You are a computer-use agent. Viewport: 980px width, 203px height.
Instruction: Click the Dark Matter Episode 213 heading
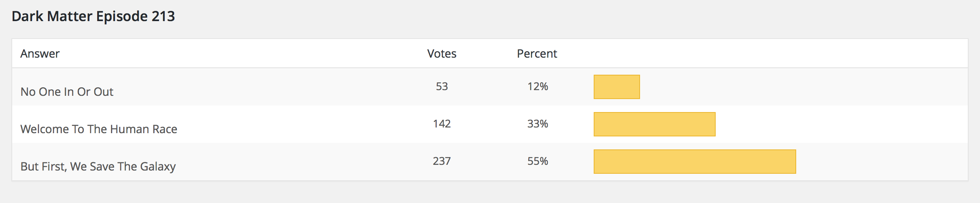[x=93, y=16]
